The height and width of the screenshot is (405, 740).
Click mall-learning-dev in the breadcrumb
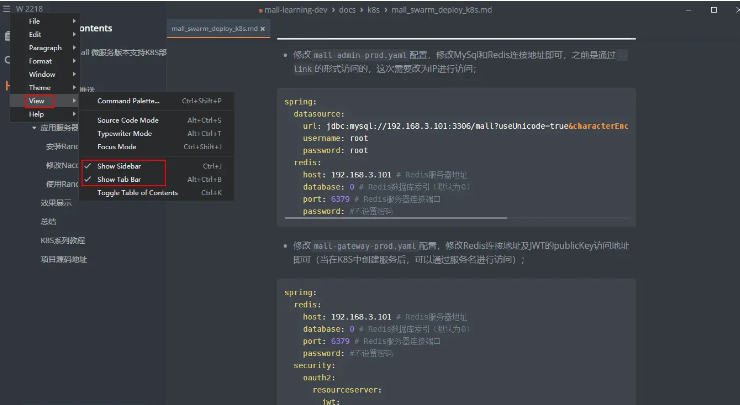point(295,10)
